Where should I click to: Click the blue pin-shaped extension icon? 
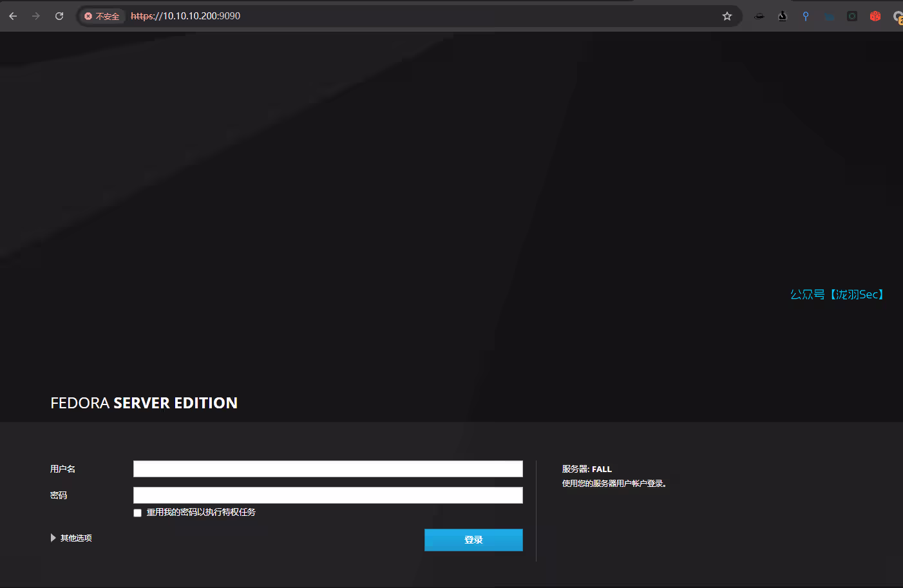click(806, 16)
